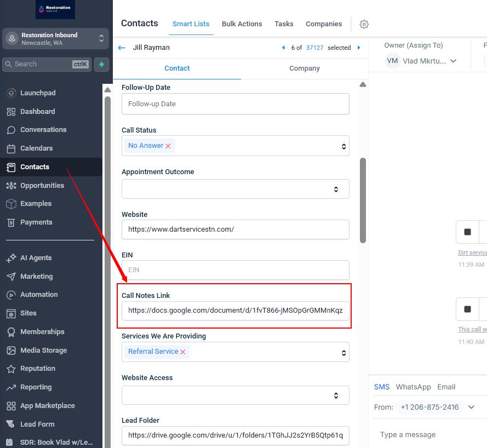Open the Website Access dropdown

(x=235, y=395)
